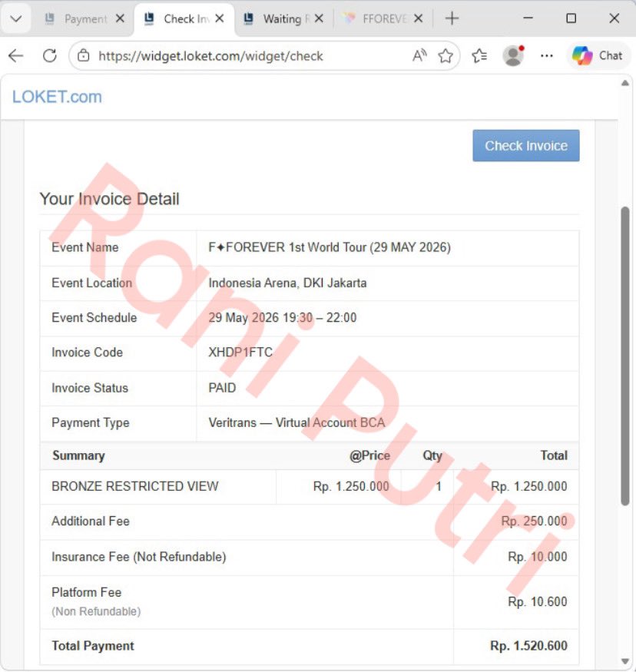This screenshot has width=636, height=672.
Task: Open Settings and more menu
Action: point(546,56)
